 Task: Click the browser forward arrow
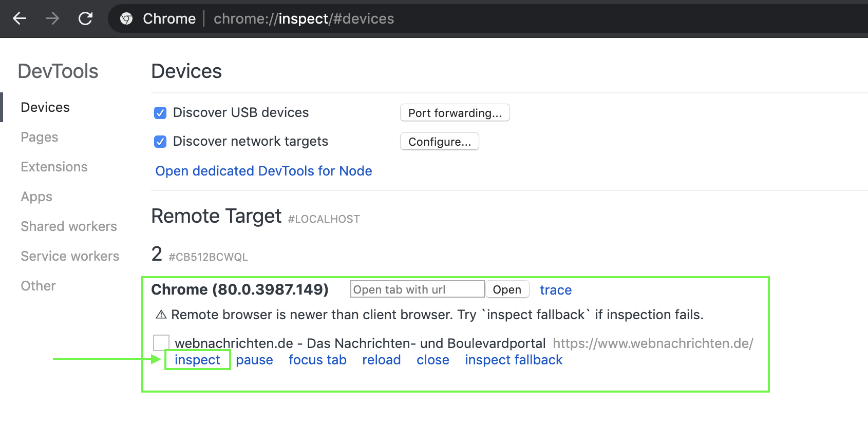52,19
